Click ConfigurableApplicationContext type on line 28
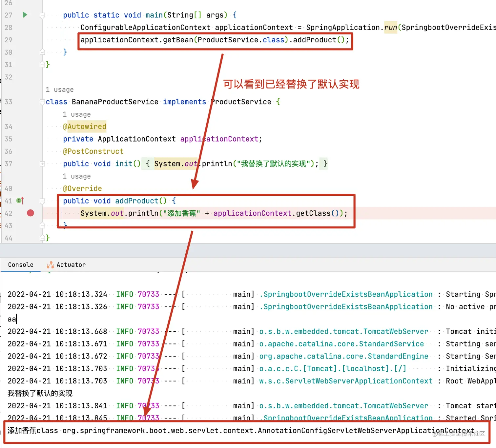496x448 pixels. click(x=145, y=27)
